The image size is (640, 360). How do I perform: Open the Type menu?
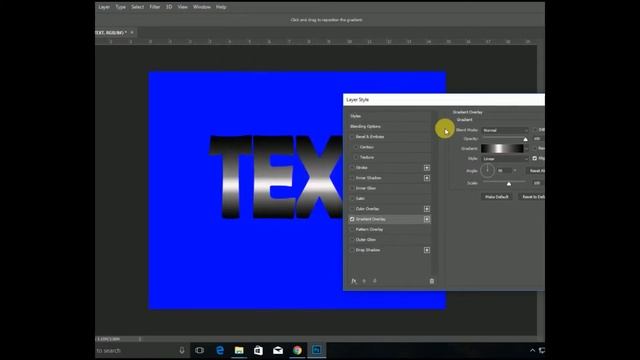[x=120, y=7]
